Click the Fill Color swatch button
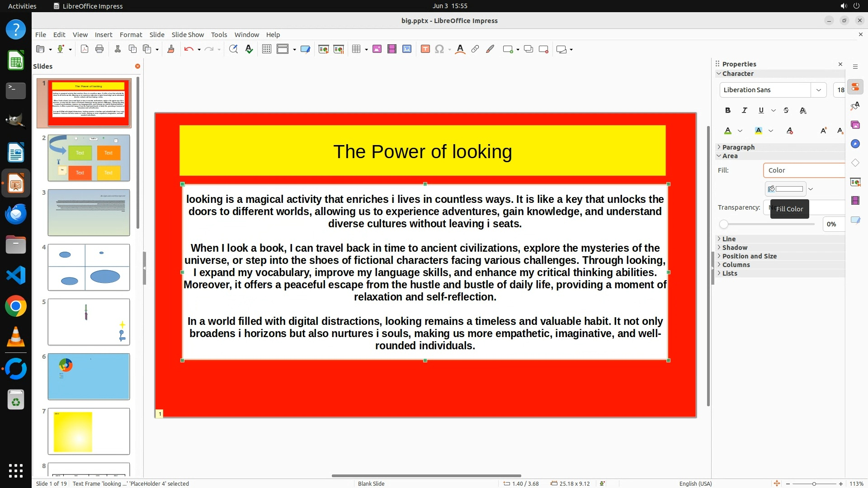Viewport: 868px width, 488px height. (x=786, y=189)
